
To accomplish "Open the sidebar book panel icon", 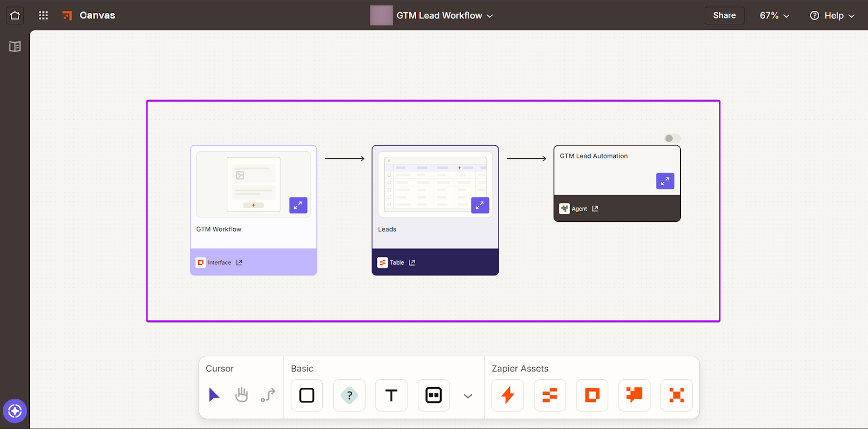I will click(x=15, y=47).
